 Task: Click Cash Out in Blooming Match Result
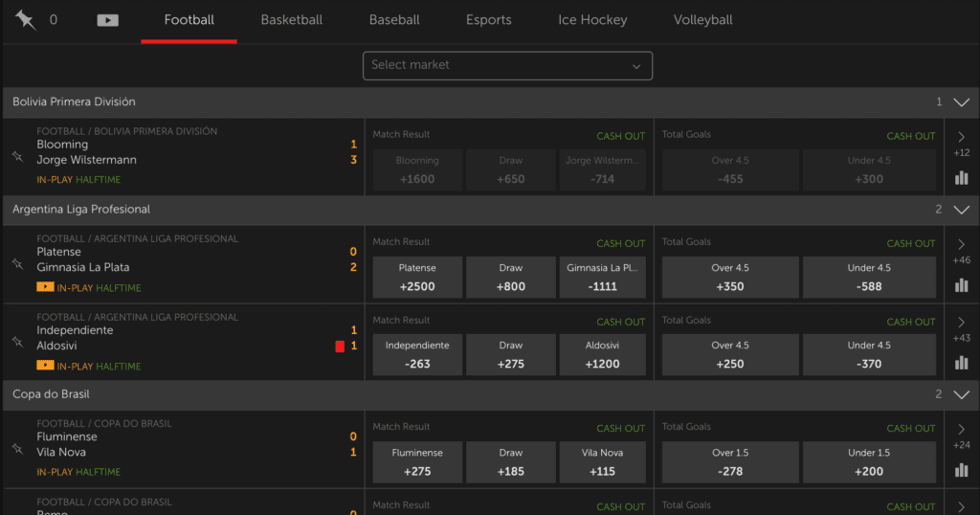(x=620, y=136)
